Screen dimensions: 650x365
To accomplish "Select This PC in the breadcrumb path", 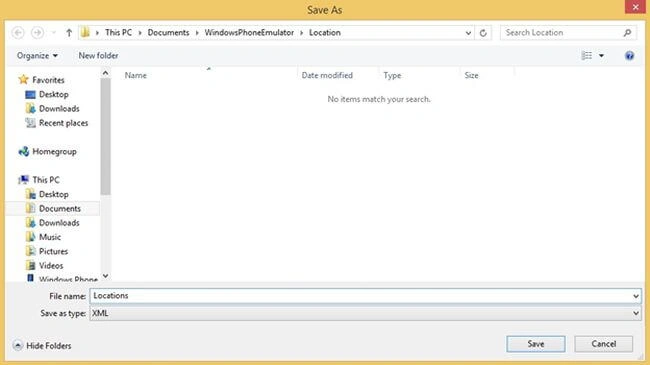I will point(118,32).
